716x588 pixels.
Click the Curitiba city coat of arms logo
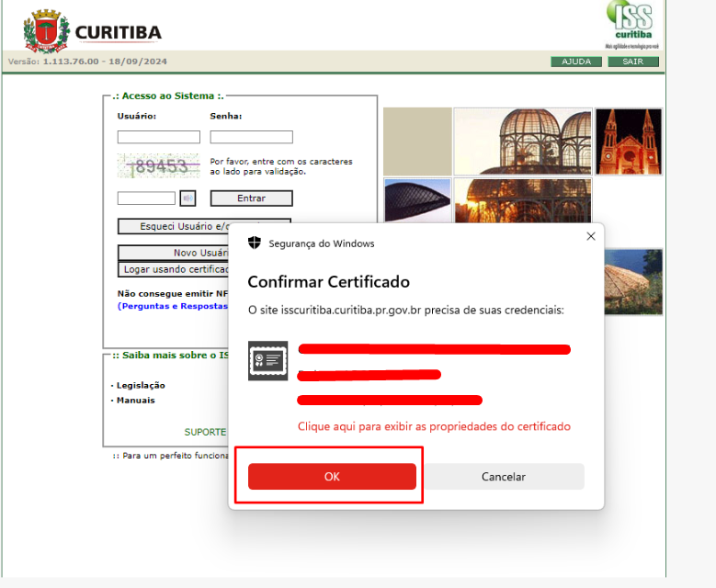(47, 31)
